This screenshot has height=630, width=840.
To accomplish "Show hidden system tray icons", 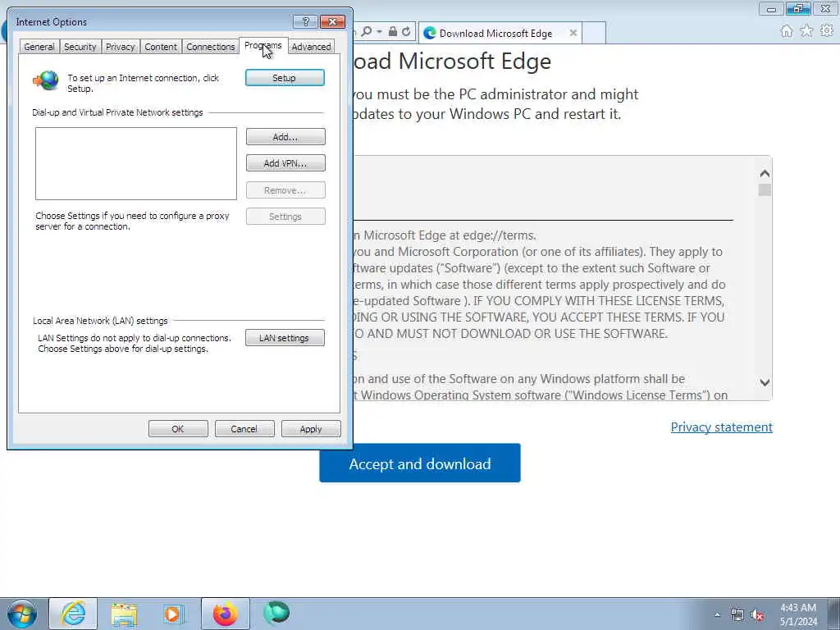I will pyautogui.click(x=717, y=615).
